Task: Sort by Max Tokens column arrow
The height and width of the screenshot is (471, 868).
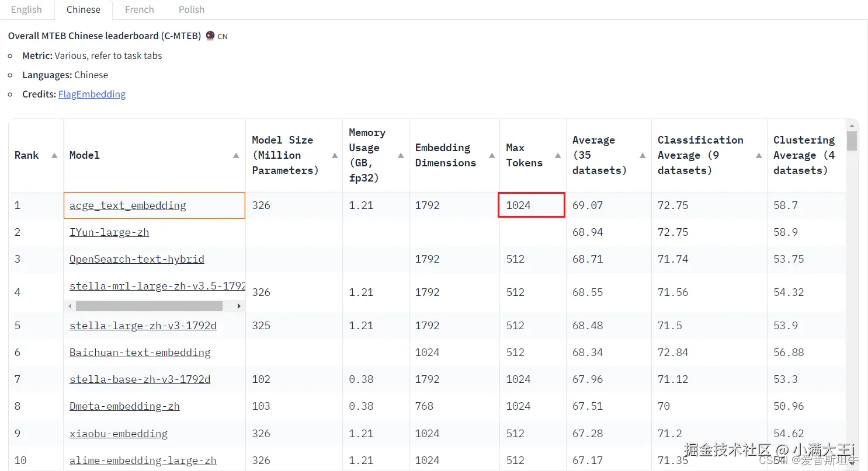Action: [x=558, y=155]
